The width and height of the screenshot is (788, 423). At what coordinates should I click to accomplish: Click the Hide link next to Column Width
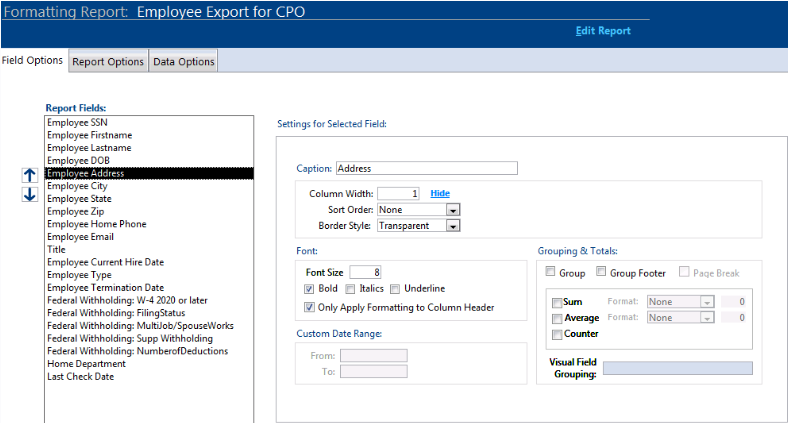[x=440, y=193]
